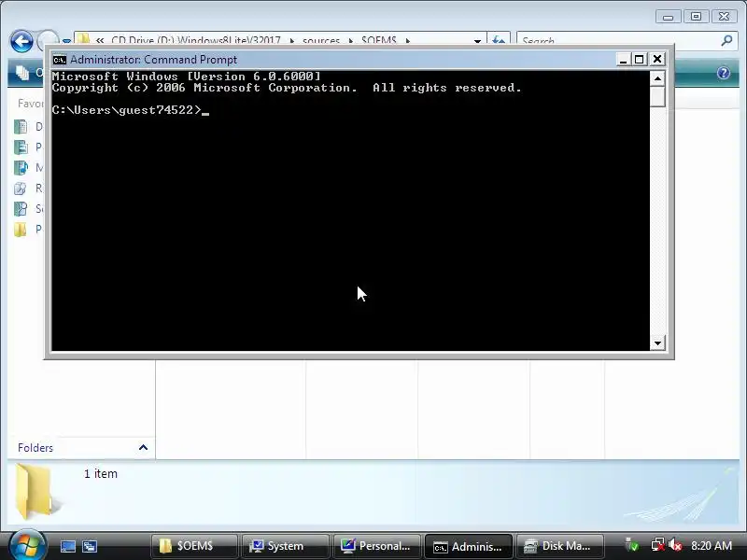Click the Organize toolbar icon in Explorer

[21, 73]
